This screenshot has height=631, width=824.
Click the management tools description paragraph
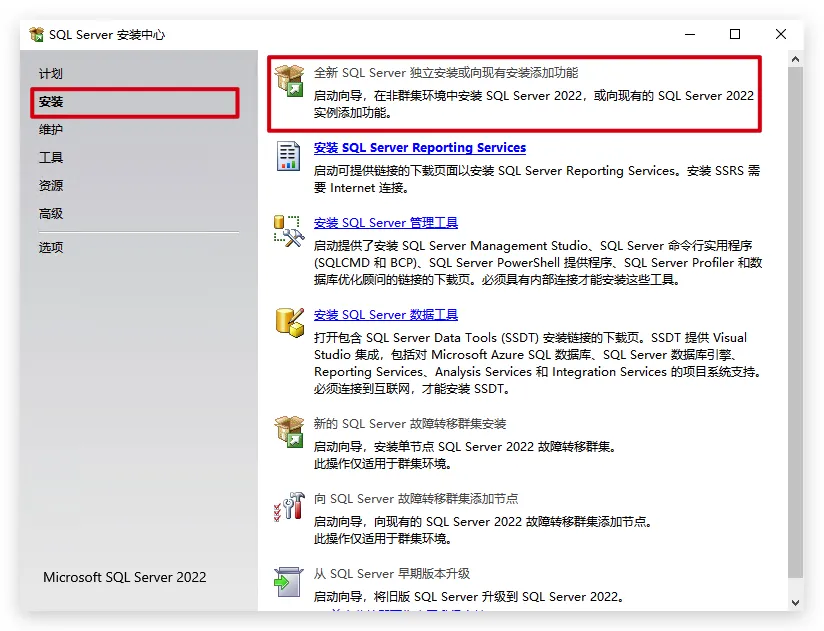coord(538,263)
